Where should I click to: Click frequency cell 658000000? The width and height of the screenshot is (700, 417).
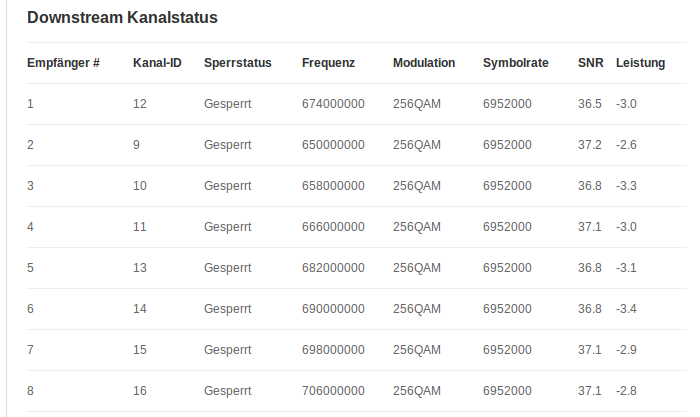pos(333,186)
